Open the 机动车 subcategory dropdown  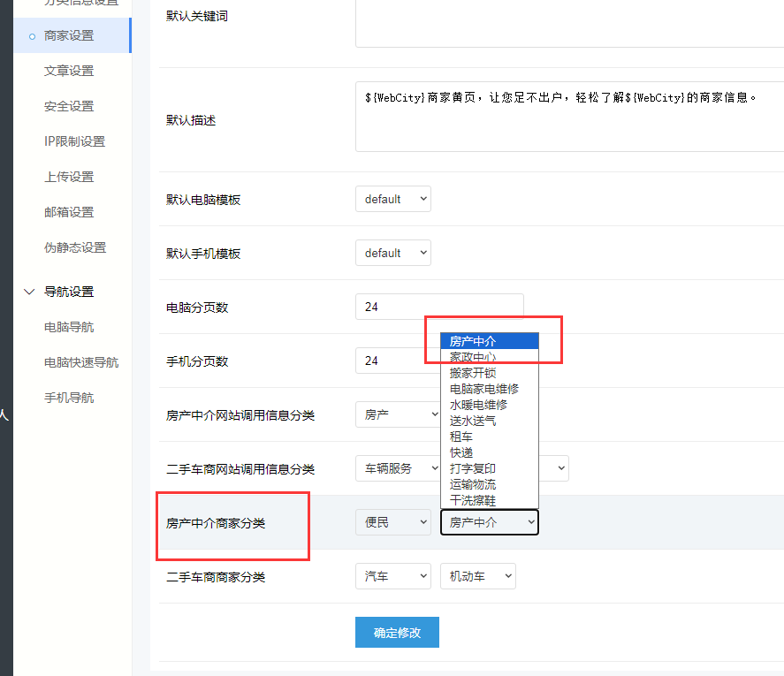(477, 576)
